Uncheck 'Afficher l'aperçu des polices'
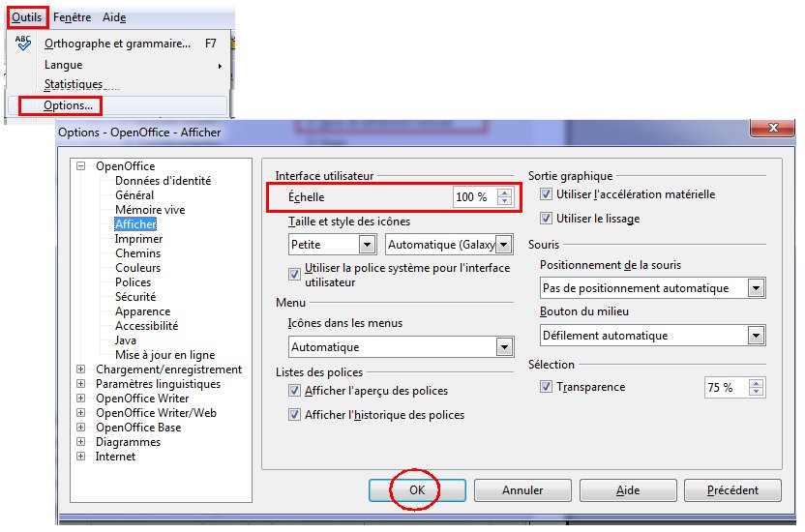Viewport: 805px width, 532px height. 295,391
